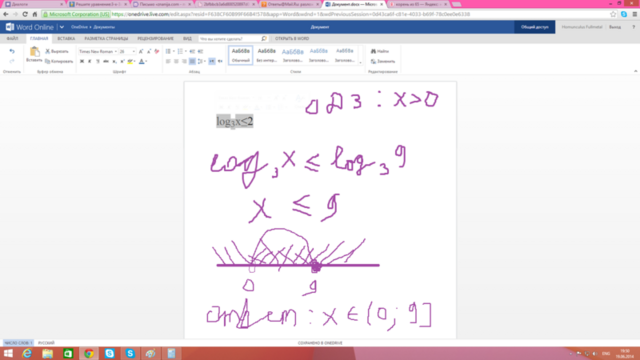This screenshot has width=640, height=360.
Task: Click the Undo arrow icon
Action: [x=12, y=51]
